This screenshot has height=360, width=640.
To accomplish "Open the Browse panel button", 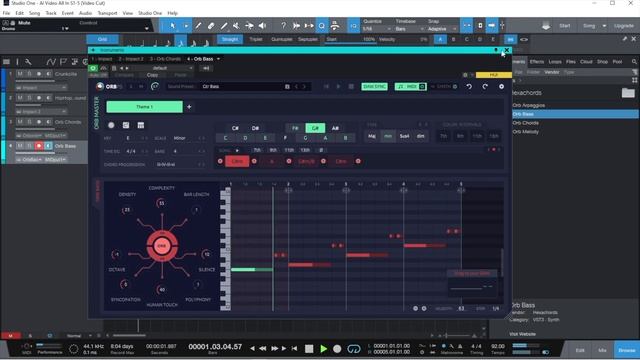I will click(x=627, y=350).
